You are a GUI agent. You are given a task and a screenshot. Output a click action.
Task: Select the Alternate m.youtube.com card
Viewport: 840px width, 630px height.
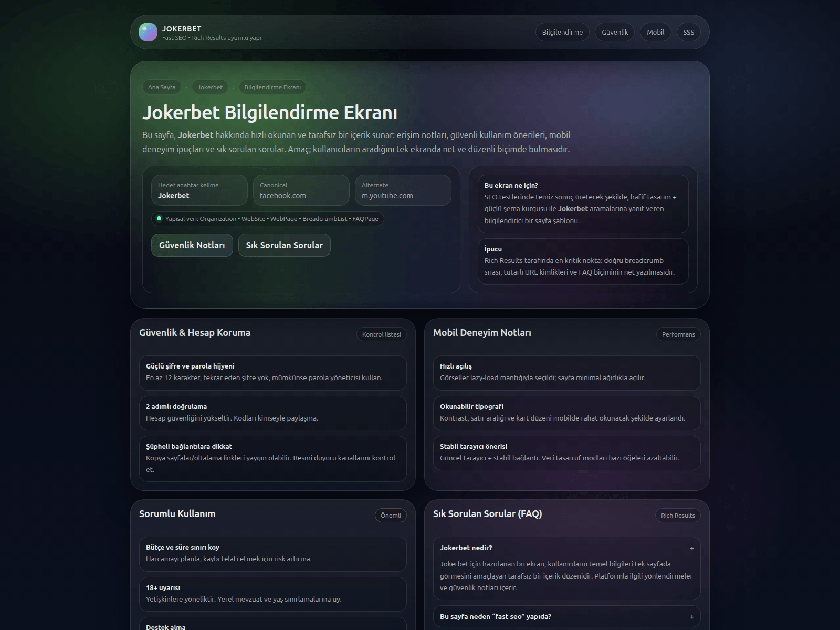(403, 191)
